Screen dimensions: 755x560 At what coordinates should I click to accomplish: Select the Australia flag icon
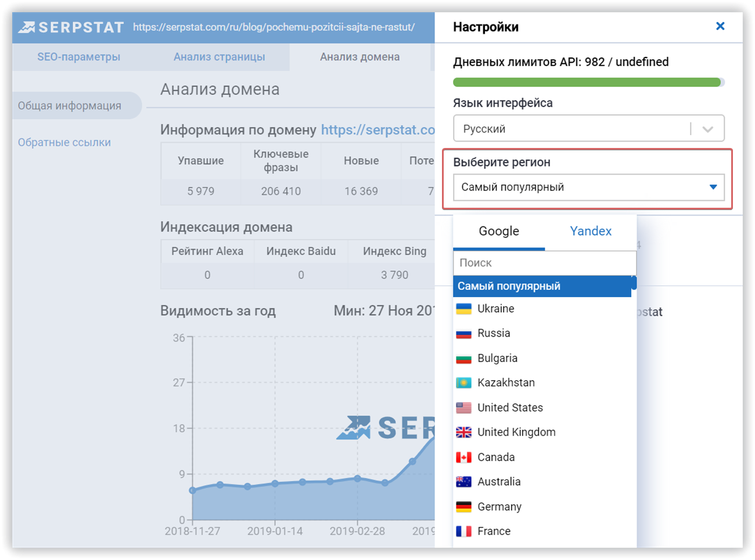click(463, 482)
